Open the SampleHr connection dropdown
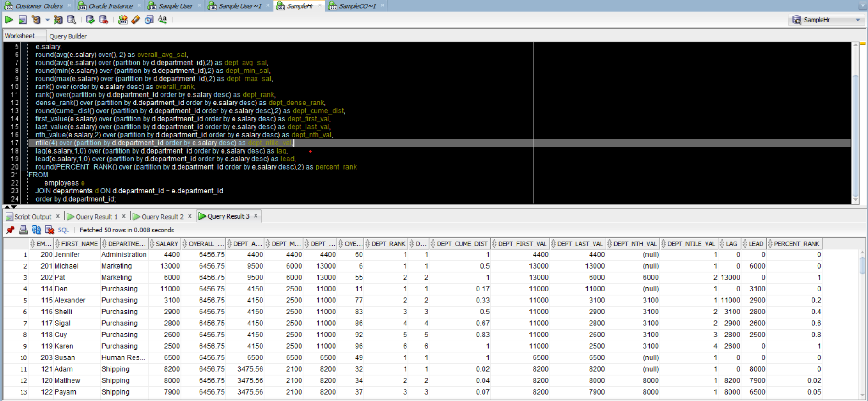 857,20
